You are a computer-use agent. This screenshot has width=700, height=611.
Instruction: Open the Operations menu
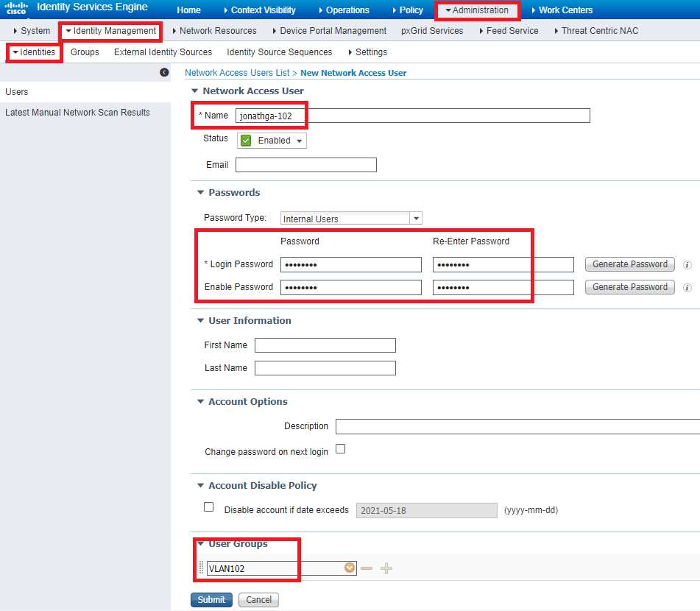[344, 10]
